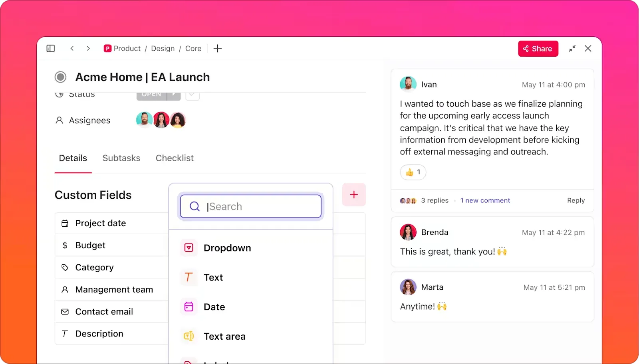The image size is (639, 364).
Task: Go back with the left chevron
Action: tap(72, 48)
